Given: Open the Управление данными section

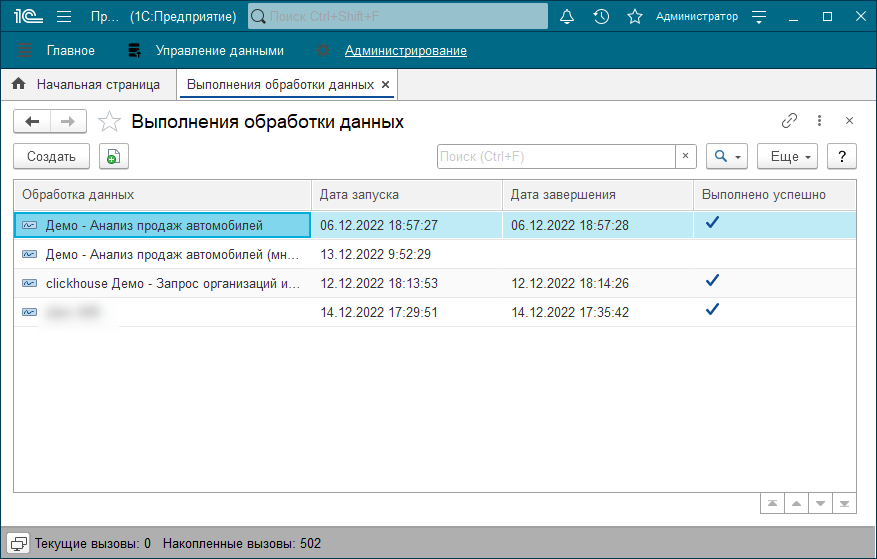Looking at the screenshot, I should click(220, 50).
